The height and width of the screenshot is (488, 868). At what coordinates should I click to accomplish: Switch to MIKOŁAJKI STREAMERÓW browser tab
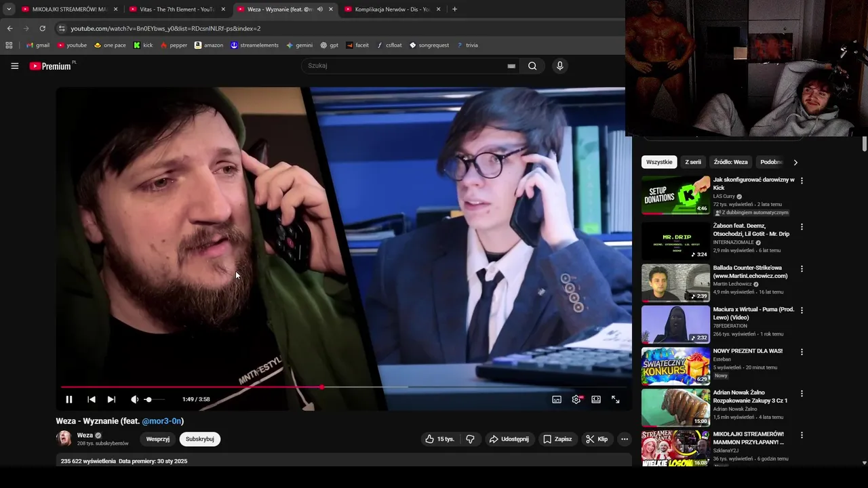coord(69,9)
